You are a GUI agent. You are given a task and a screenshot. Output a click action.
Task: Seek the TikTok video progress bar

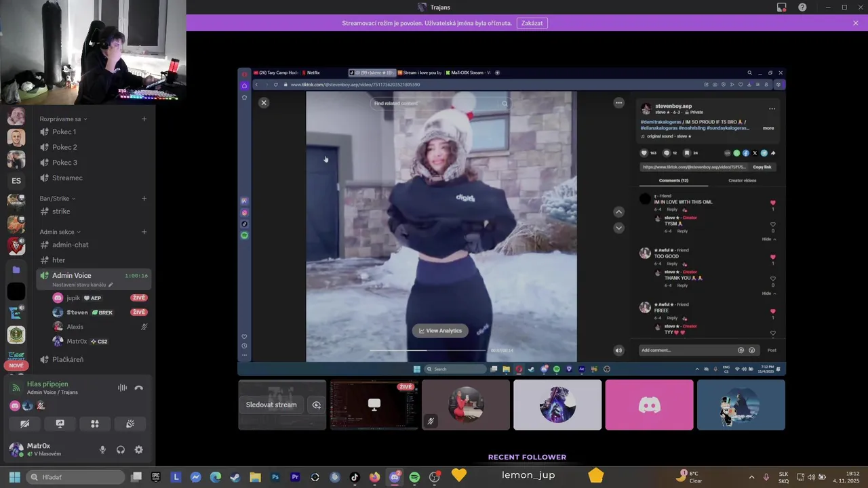pyautogui.click(x=429, y=350)
